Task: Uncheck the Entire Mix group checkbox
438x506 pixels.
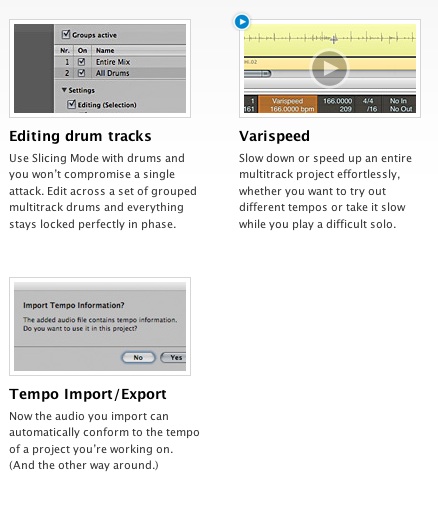Action: (81, 62)
